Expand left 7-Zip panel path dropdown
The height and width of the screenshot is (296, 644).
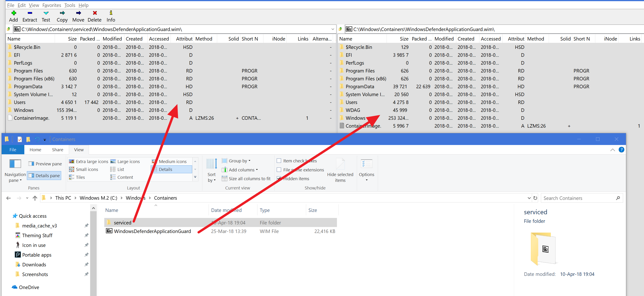coord(333,29)
